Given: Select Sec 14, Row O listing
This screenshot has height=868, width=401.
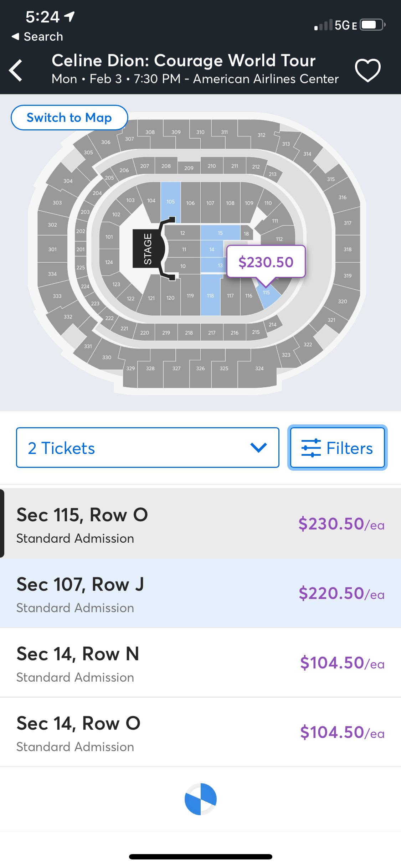Looking at the screenshot, I should 200,732.
